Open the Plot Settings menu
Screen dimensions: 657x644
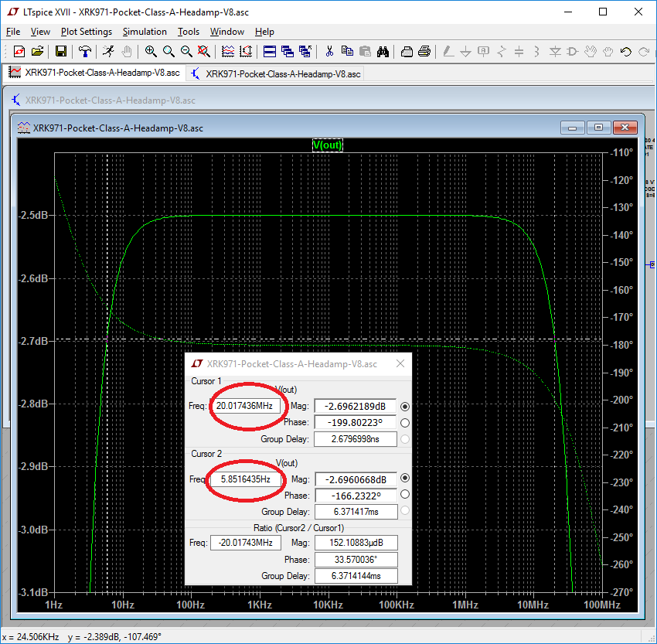tap(87, 32)
